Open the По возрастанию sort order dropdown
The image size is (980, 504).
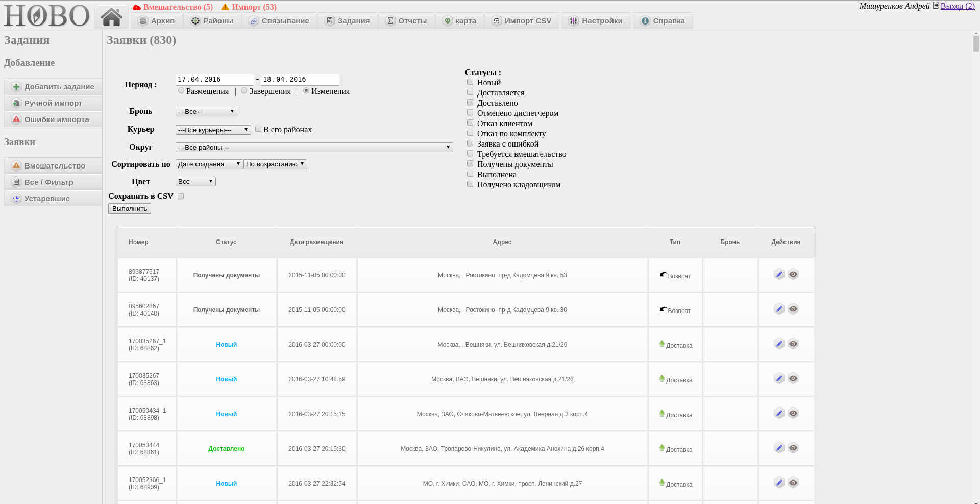tap(275, 164)
